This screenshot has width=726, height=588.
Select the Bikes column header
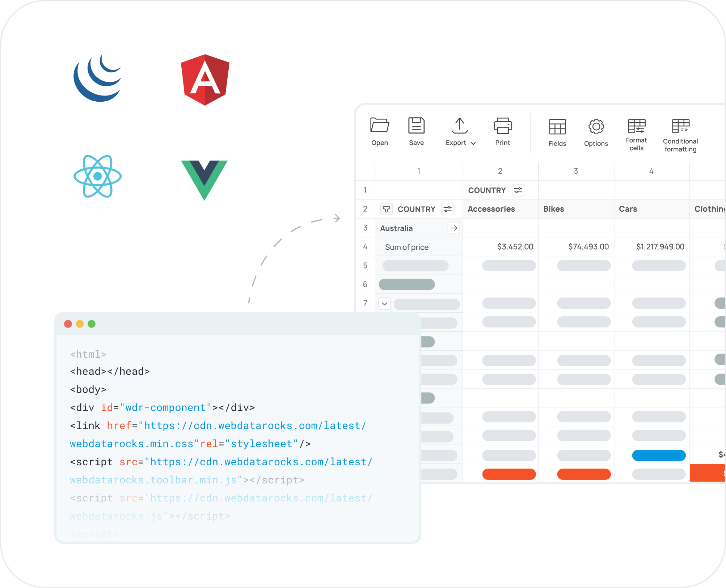pyautogui.click(x=554, y=209)
